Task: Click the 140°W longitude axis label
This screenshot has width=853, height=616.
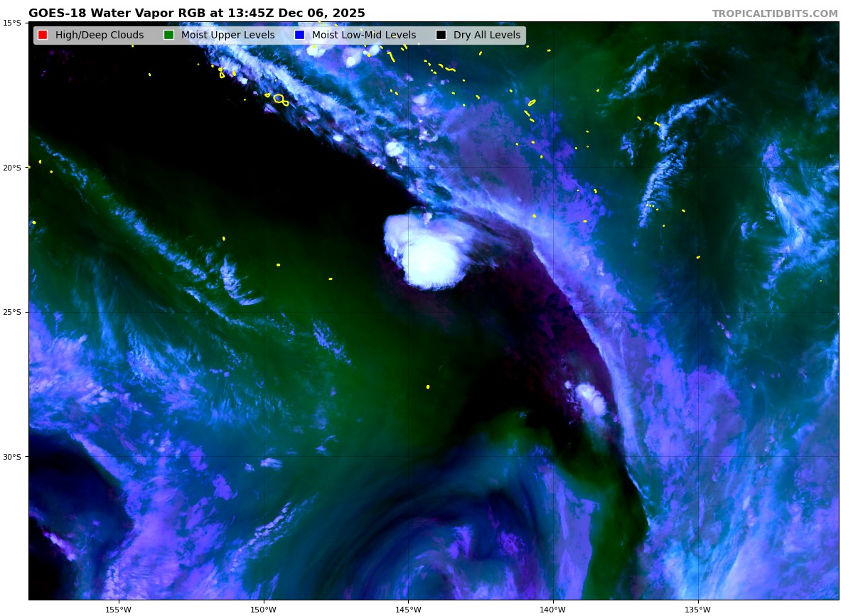Action: 552,609
